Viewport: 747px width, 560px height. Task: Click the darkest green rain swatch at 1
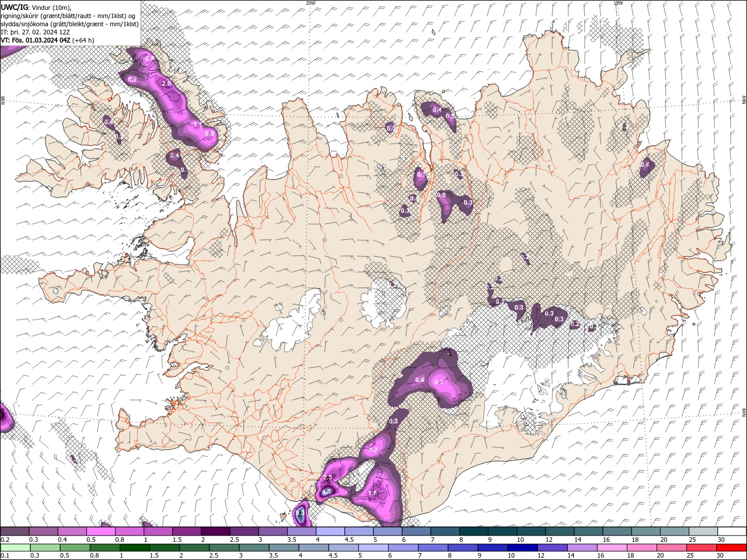134,548
